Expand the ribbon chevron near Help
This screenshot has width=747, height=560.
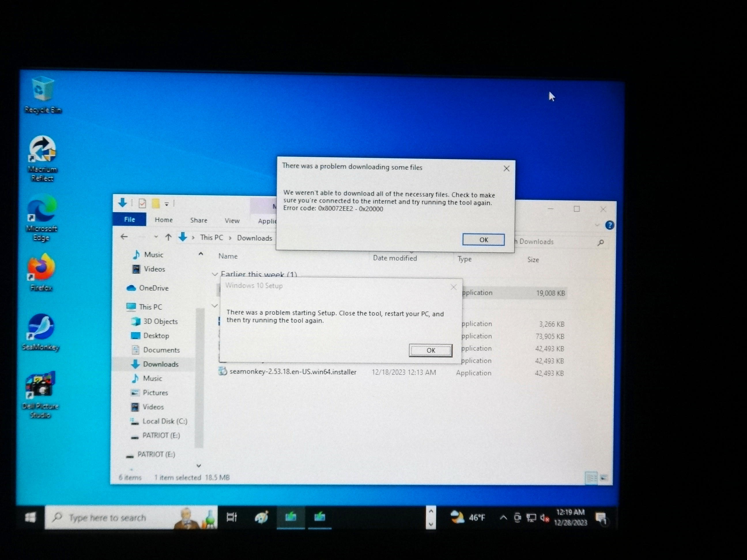(x=597, y=225)
